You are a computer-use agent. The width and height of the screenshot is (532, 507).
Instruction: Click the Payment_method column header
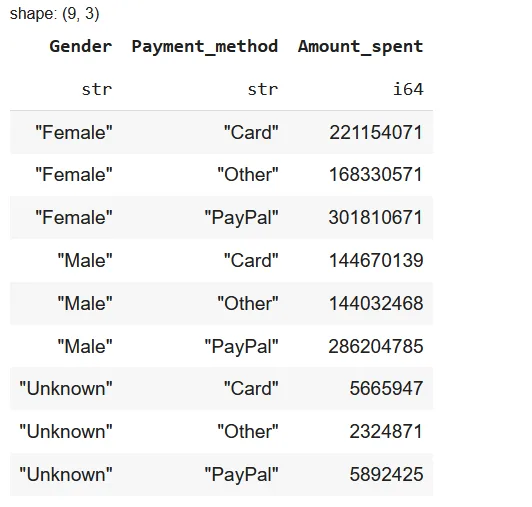[x=205, y=46]
